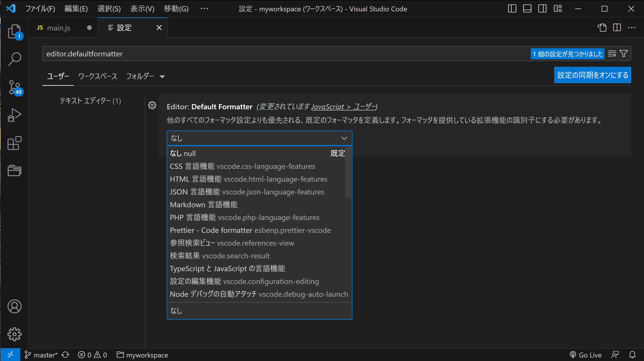This screenshot has height=361, width=644.
Task: Open Source Control view with 49 changes
Action: (15, 87)
